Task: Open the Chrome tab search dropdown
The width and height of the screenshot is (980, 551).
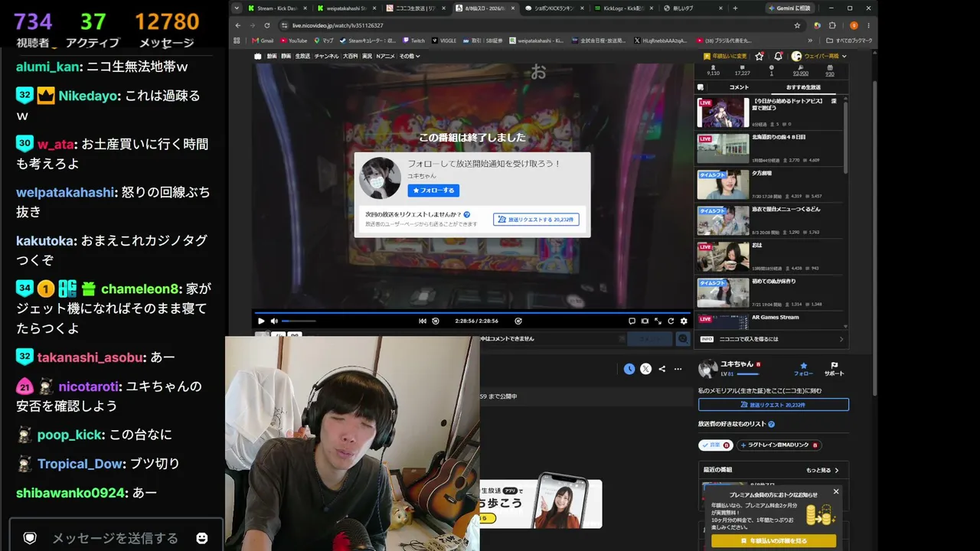Action: pos(236,8)
